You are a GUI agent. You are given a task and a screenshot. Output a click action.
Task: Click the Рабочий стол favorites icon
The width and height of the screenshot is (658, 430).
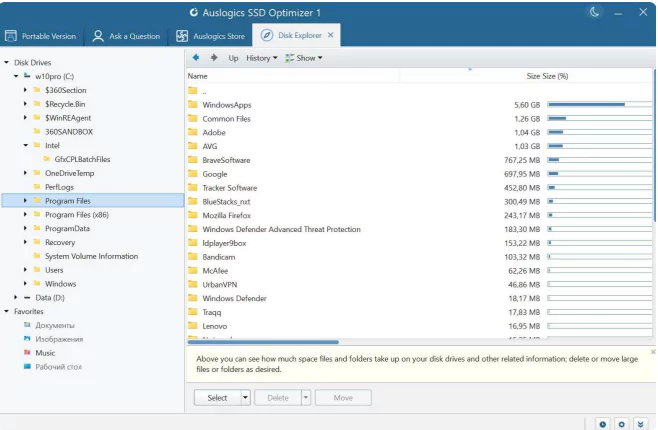point(27,367)
